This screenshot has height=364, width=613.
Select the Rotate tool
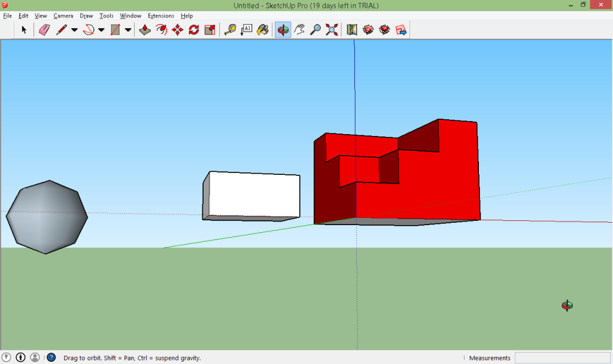click(193, 29)
